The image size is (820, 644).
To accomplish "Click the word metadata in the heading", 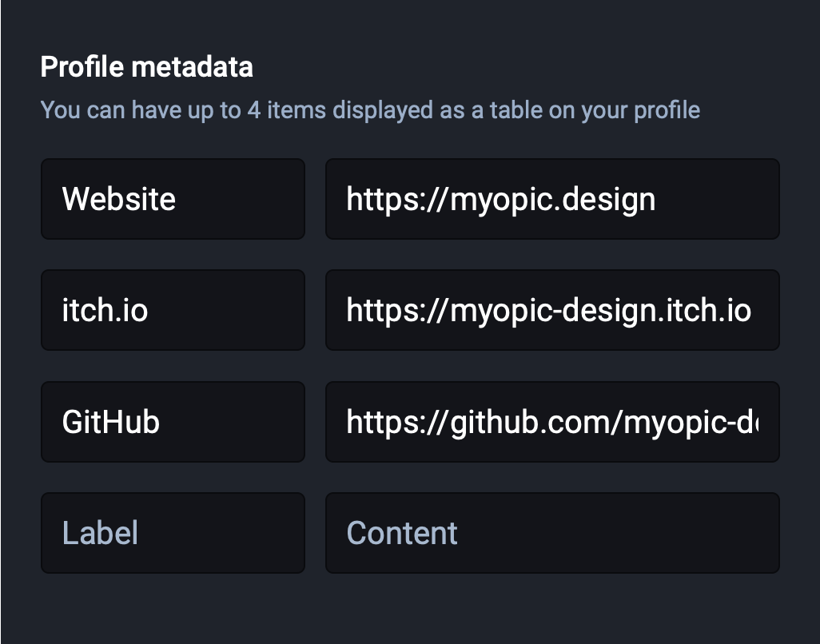I will (x=192, y=67).
